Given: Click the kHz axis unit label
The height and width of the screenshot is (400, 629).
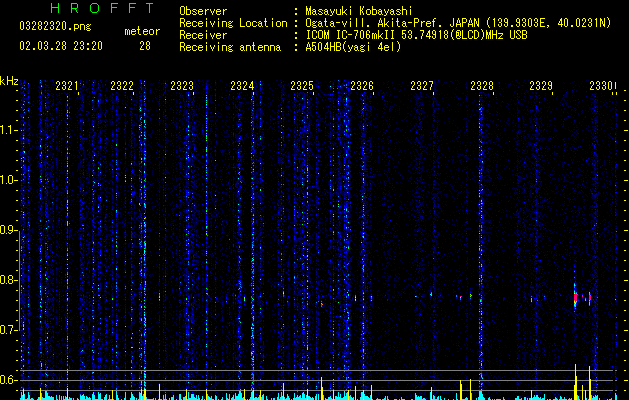Looking at the screenshot, I should point(9,81).
